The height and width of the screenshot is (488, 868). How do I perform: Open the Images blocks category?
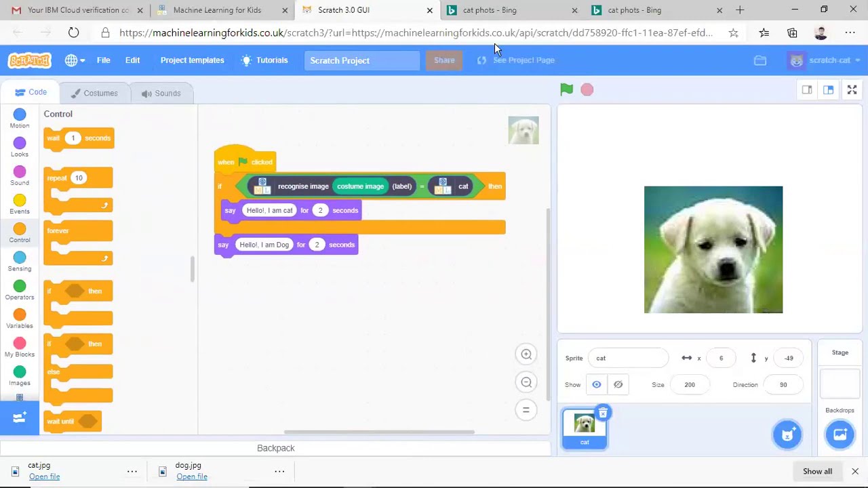tap(20, 375)
